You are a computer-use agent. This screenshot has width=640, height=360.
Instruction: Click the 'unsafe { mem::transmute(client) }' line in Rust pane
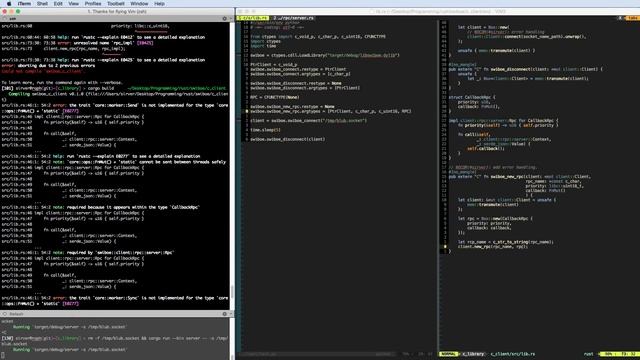(x=496, y=51)
